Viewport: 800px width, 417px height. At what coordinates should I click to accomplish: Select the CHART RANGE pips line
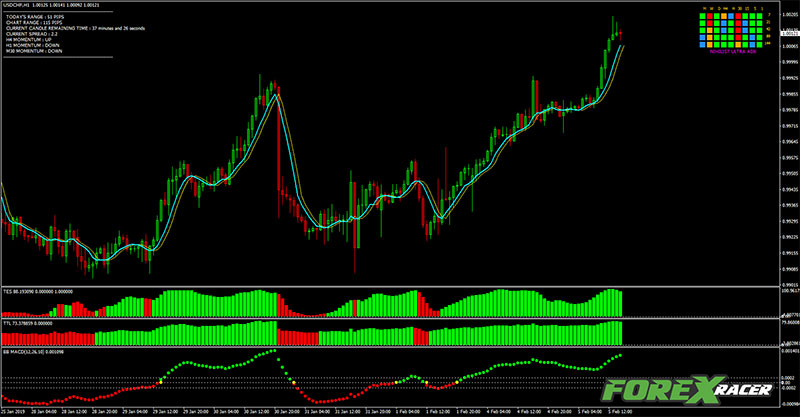[34, 23]
